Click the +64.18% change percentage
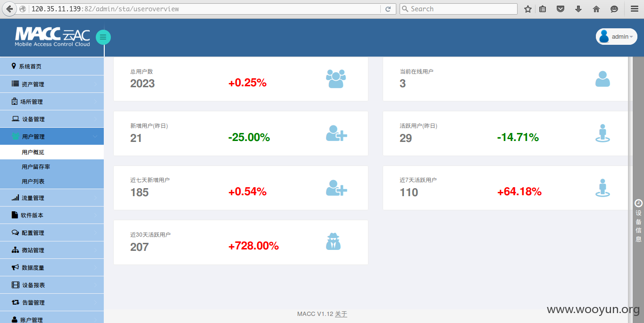This screenshot has width=644, height=323. (519, 192)
